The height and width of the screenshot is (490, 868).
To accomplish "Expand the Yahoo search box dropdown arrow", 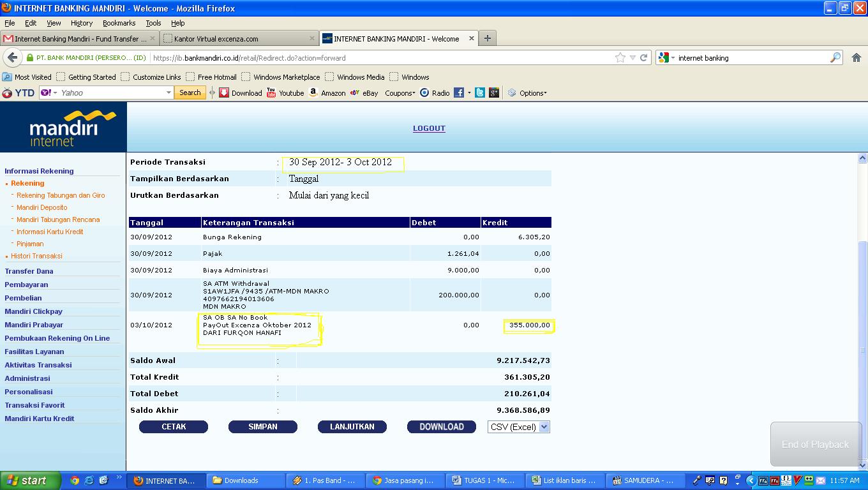I will point(168,93).
